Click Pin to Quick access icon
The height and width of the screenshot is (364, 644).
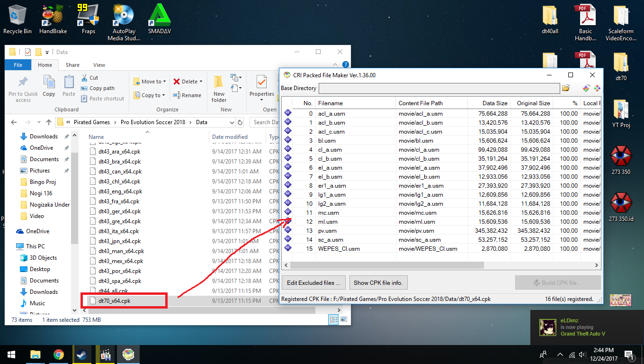[x=23, y=89]
